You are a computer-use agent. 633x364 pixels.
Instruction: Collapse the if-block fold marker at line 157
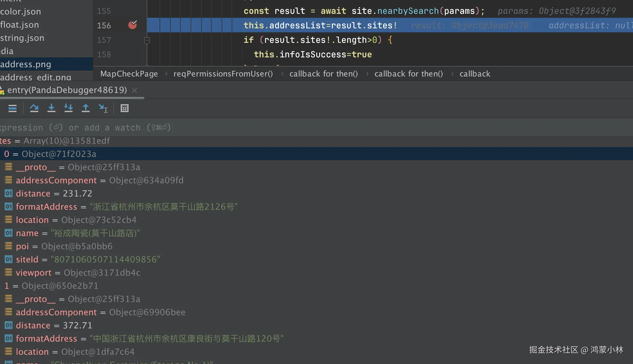(x=147, y=40)
